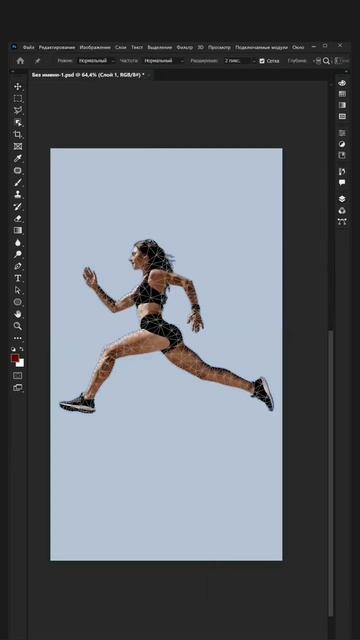
Task: Open the Patterns panel icon
Action: pos(342,117)
